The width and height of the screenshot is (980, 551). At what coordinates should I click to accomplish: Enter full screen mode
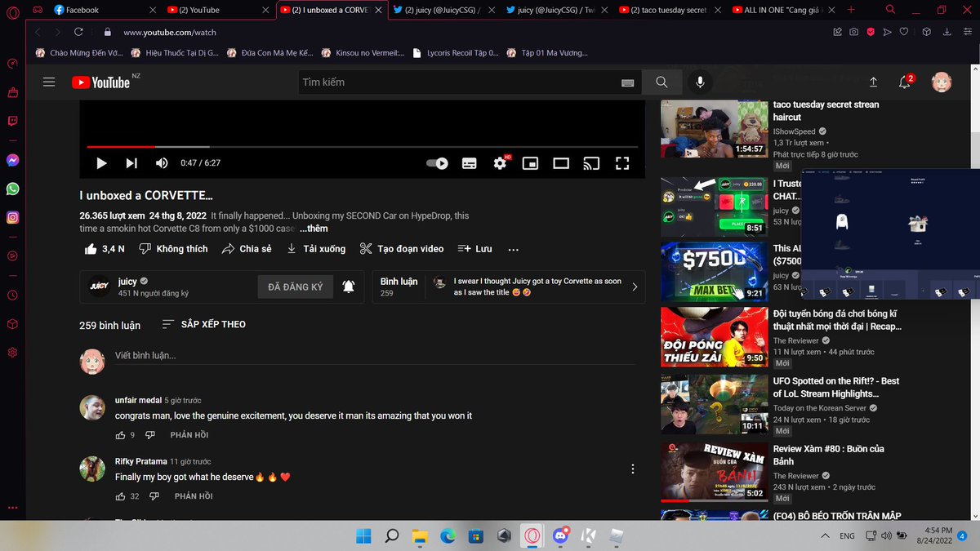[622, 163]
